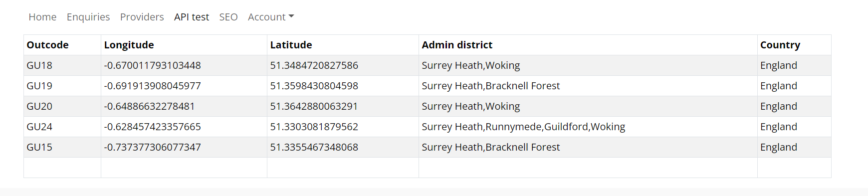
Task: Go to the Enquiries page
Action: pos(88,17)
